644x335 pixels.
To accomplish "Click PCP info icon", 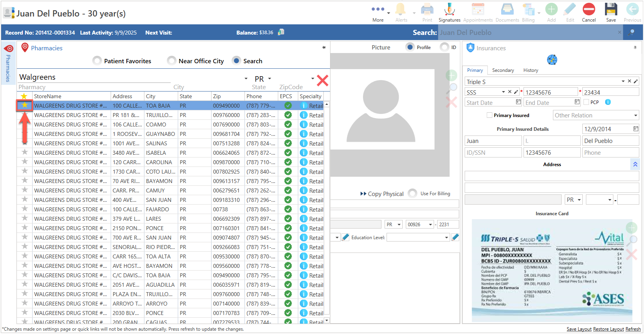I will click(x=608, y=102).
